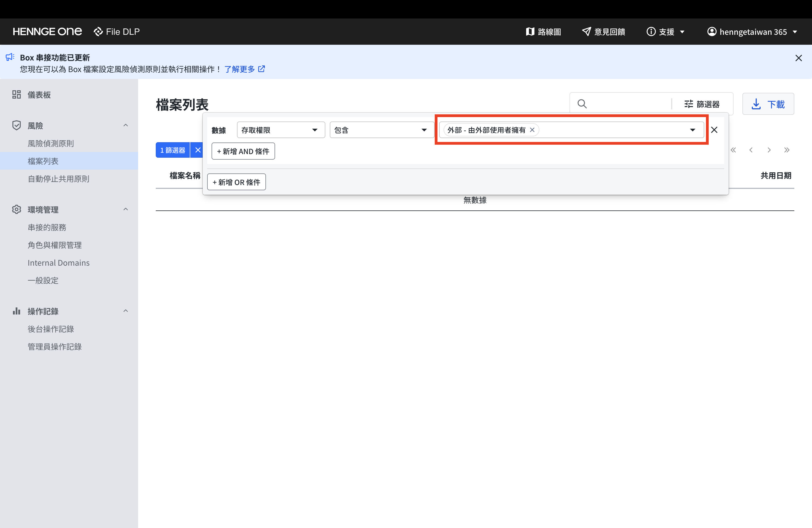Dismiss the Box update announcement banner
812x528 pixels.
(798, 58)
